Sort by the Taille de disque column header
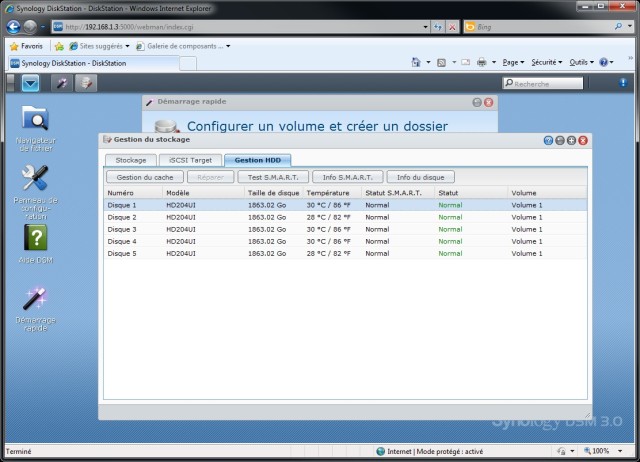 pos(273,193)
